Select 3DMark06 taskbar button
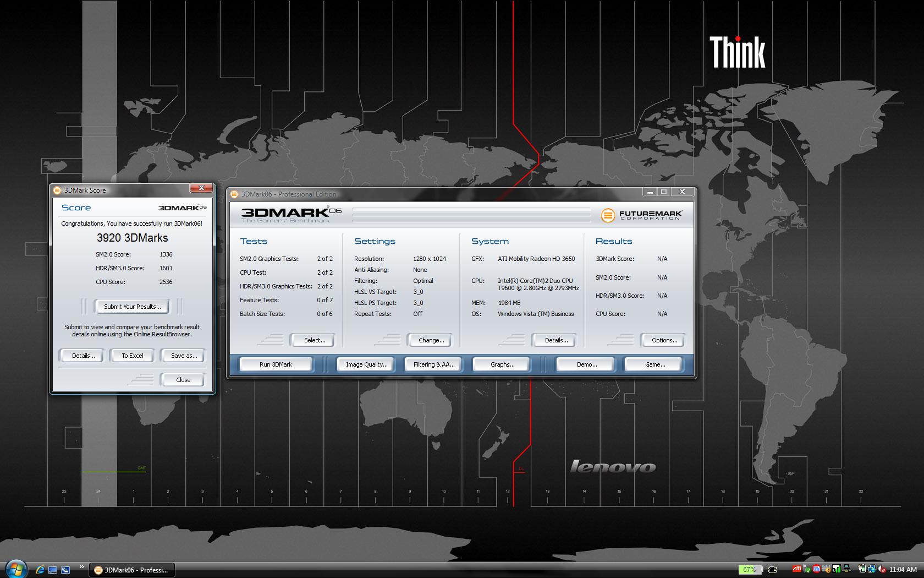The height and width of the screenshot is (578, 924). 131,570
